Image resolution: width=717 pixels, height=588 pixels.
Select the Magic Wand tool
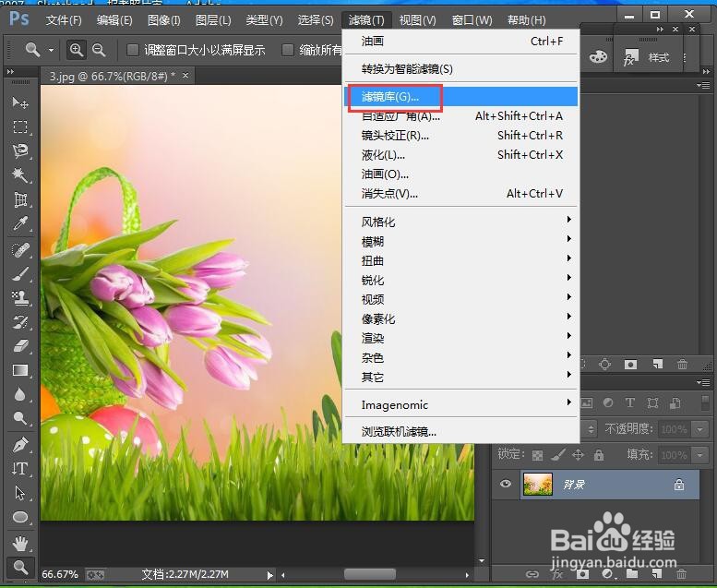[x=20, y=174]
